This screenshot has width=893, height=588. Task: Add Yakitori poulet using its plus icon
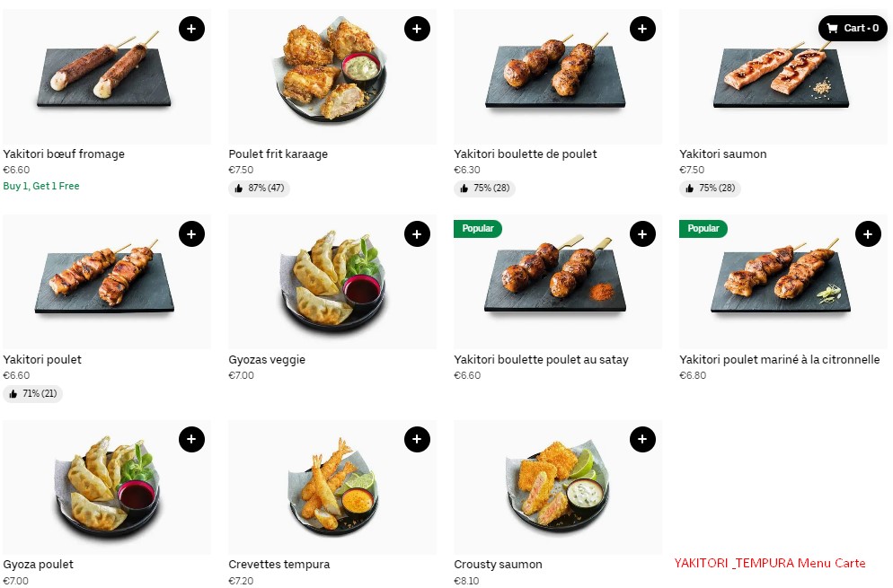(x=191, y=234)
